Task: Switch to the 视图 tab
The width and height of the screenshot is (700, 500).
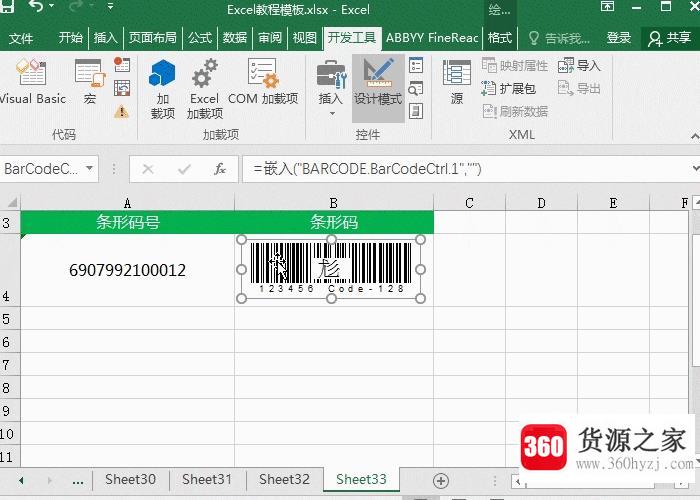Action: tap(304, 38)
